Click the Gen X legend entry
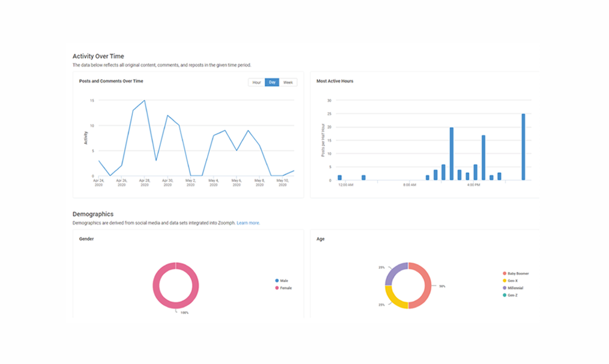The width and height of the screenshot is (609, 364). pyautogui.click(x=512, y=281)
